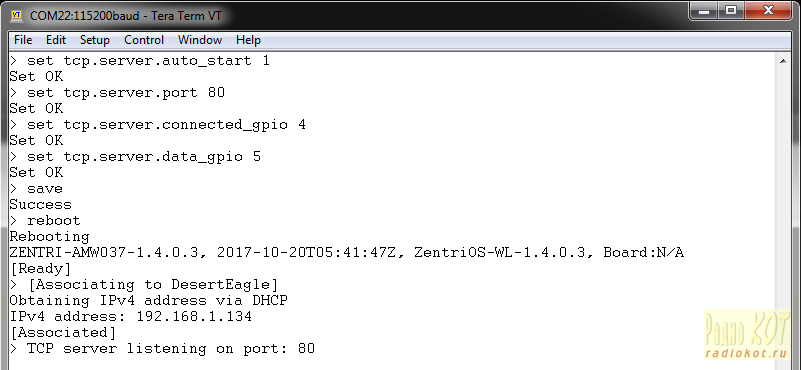Screen dimensions: 801x370
Task: Click the 'set tcp.server.auto_start 1' command line
Action: 140,61
